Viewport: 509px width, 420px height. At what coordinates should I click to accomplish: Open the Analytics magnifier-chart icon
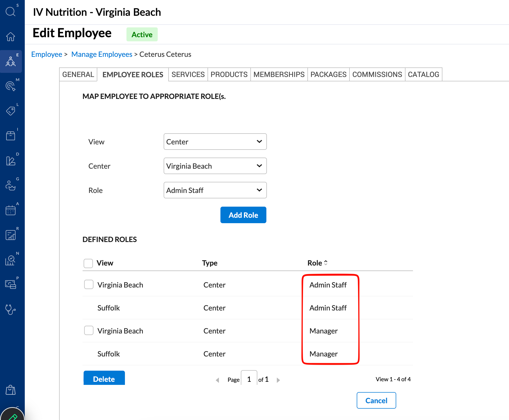click(11, 260)
